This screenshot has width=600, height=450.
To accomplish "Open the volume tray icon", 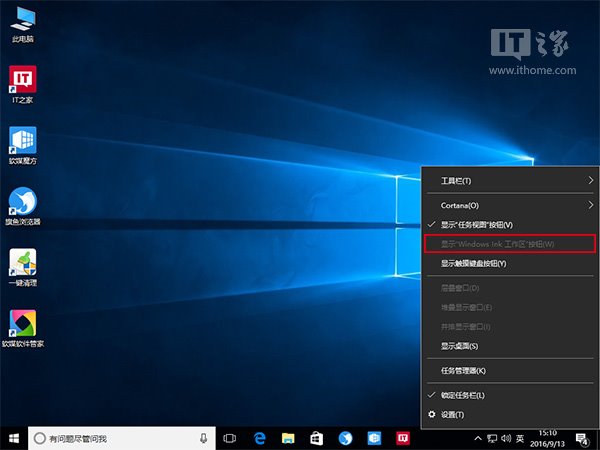I will (506, 439).
